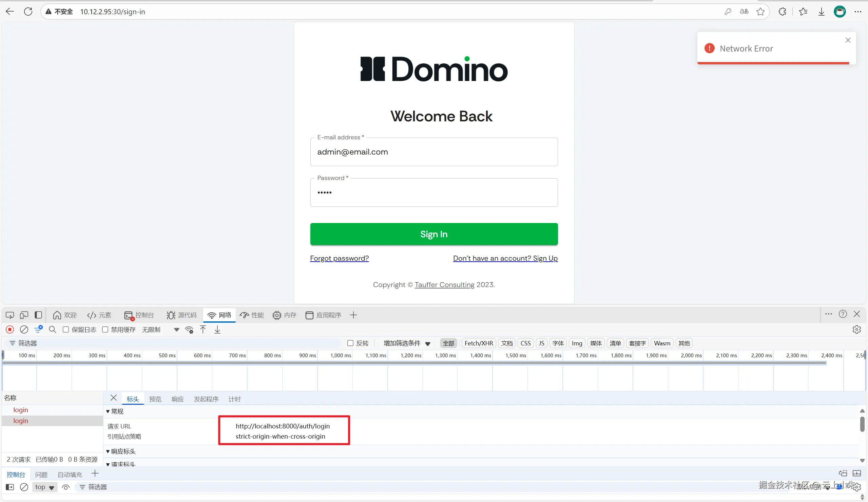Toggle device emulation icon in DevTools
Viewport: 868px width, 502px height.
pyautogui.click(x=24, y=315)
